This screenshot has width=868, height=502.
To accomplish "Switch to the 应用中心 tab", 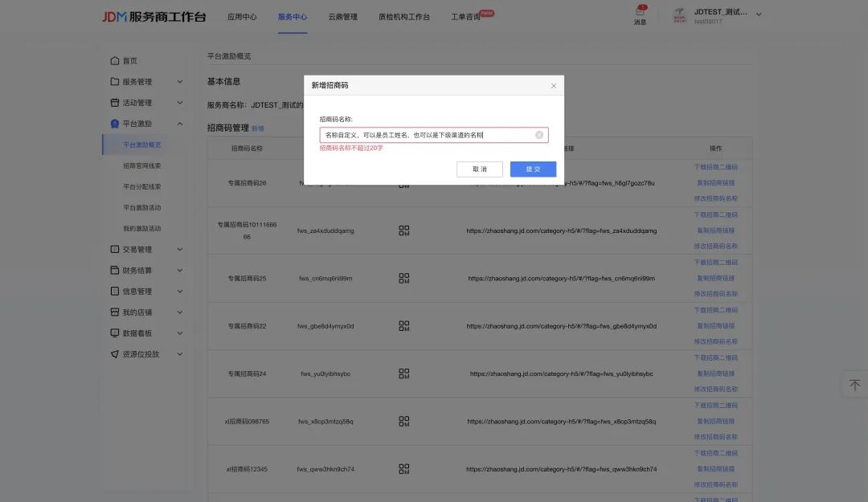I will tap(242, 17).
